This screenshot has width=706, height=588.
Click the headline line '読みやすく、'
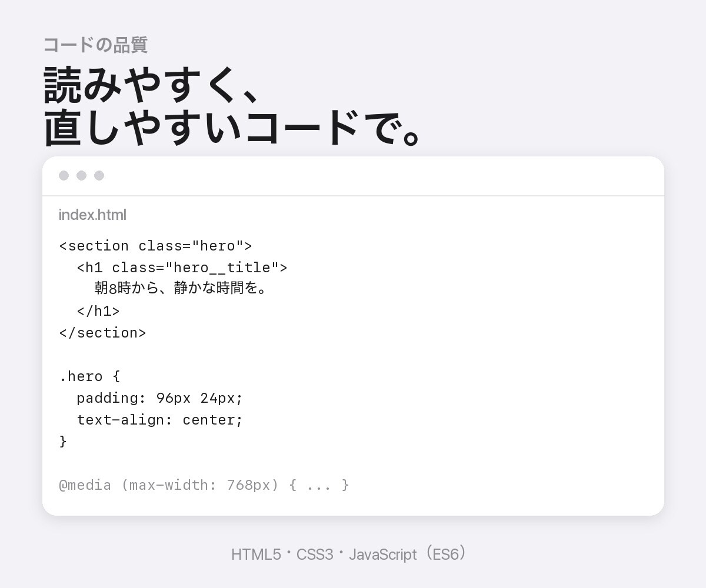[151, 86]
